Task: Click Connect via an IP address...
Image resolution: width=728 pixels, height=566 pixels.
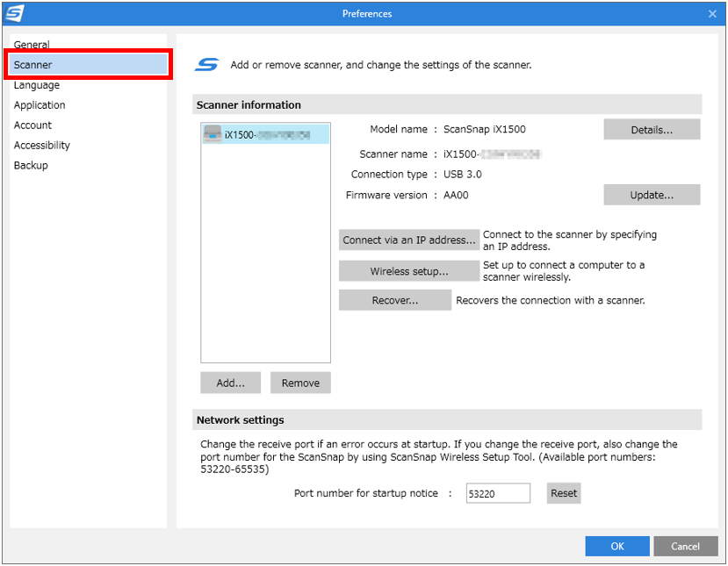Action: click(x=409, y=240)
